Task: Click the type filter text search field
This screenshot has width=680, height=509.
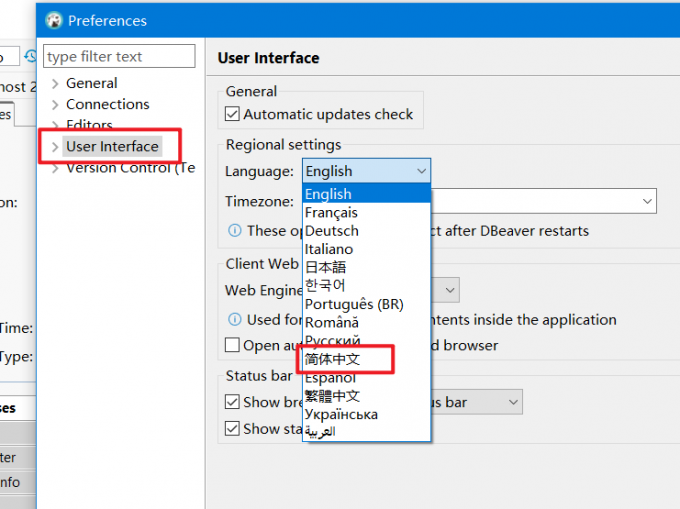Action: click(119, 57)
